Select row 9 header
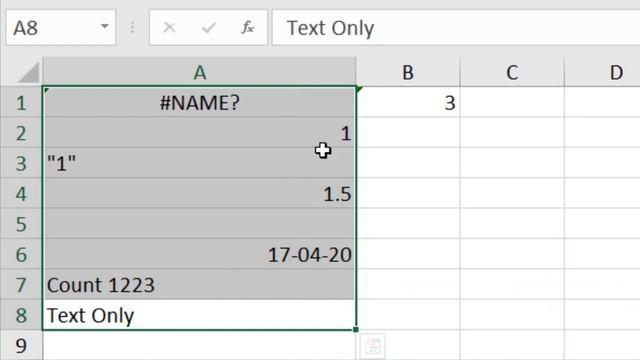 (22, 345)
